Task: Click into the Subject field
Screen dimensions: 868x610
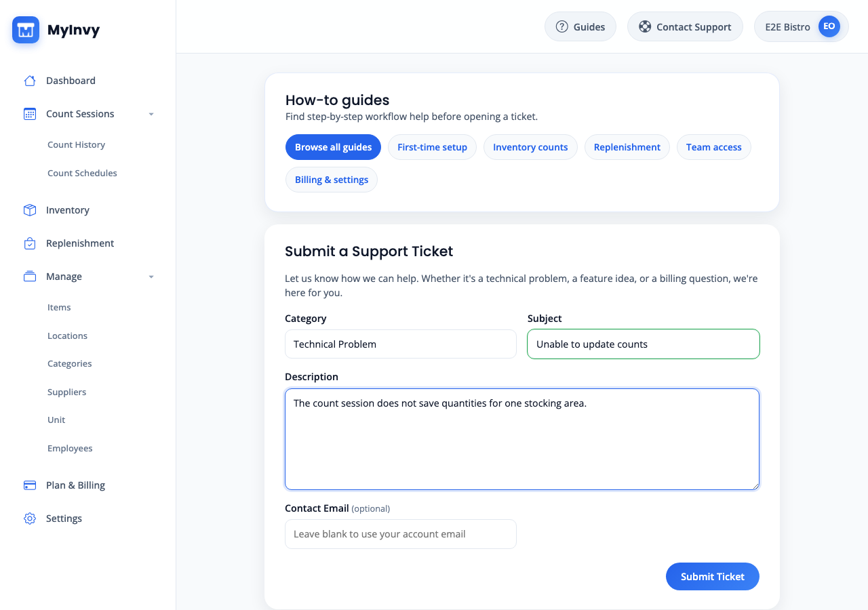Action: point(644,344)
